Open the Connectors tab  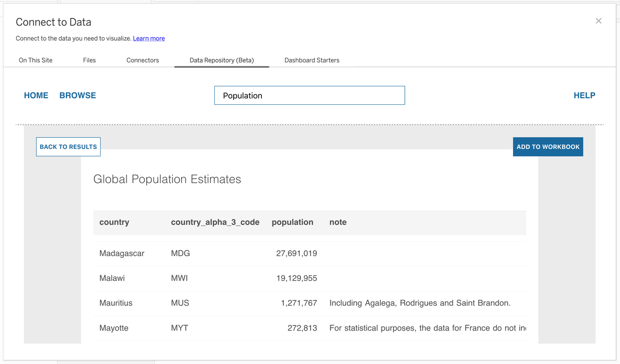(143, 60)
